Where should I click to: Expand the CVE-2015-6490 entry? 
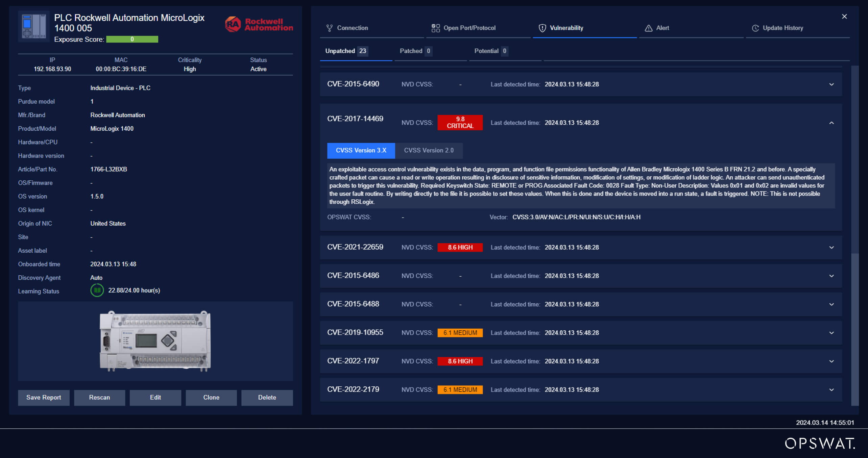pyautogui.click(x=831, y=84)
